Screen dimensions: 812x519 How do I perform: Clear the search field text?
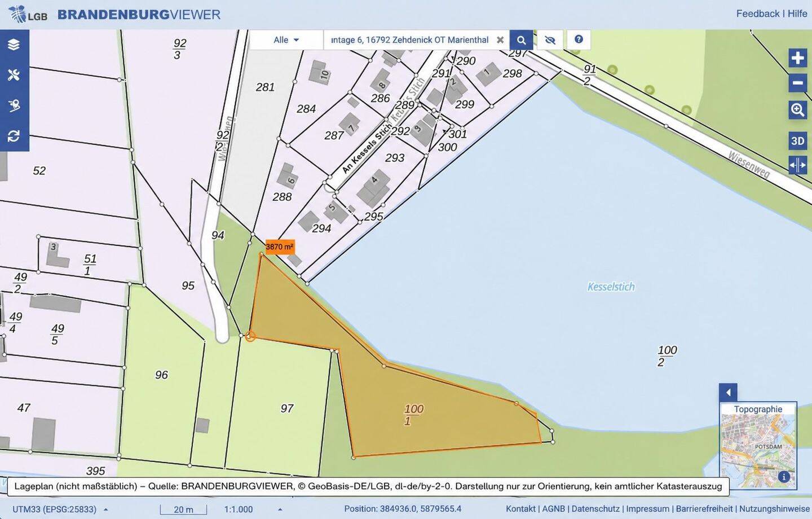click(500, 40)
